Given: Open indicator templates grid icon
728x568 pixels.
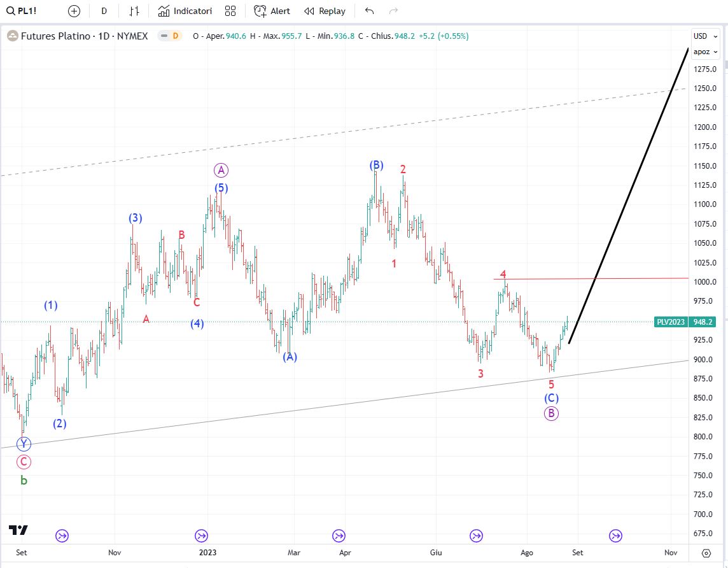Looking at the screenshot, I should click(x=230, y=11).
